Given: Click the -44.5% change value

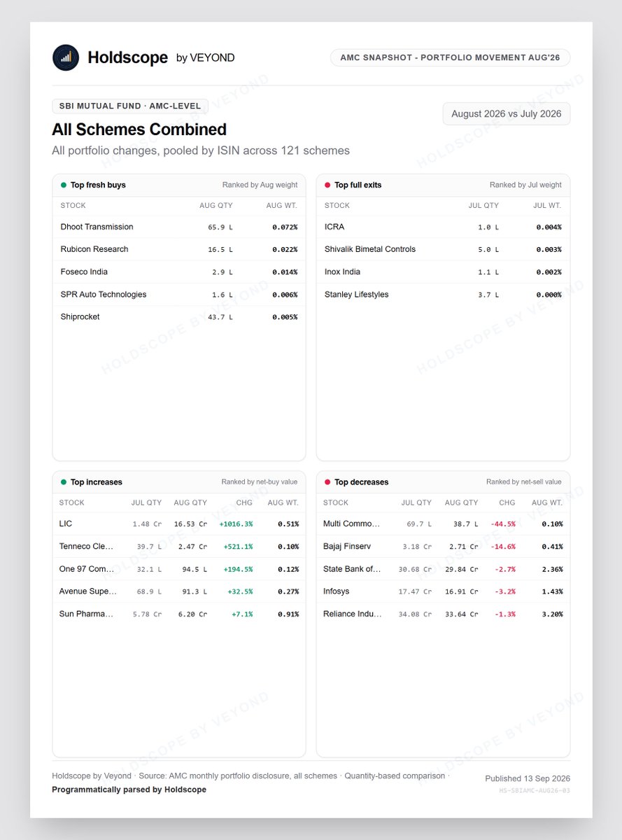Looking at the screenshot, I should tap(503, 524).
